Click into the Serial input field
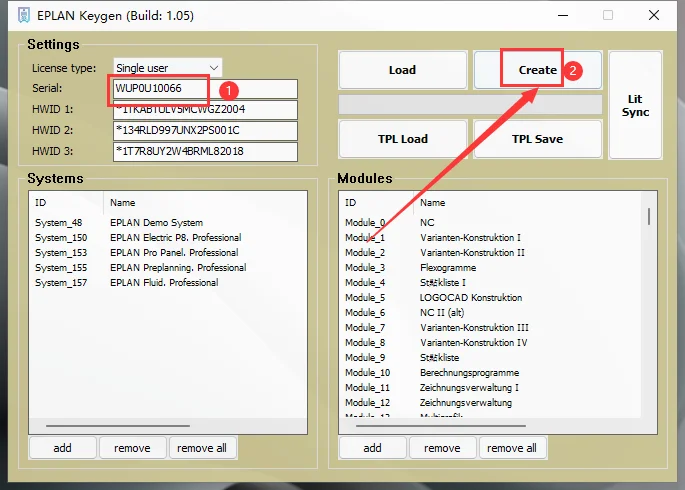 (205, 89)
